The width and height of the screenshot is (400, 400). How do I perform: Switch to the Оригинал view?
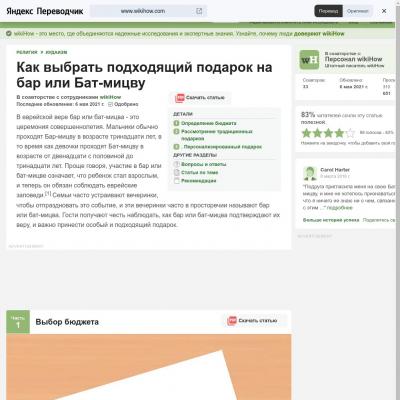coord(357,11)
